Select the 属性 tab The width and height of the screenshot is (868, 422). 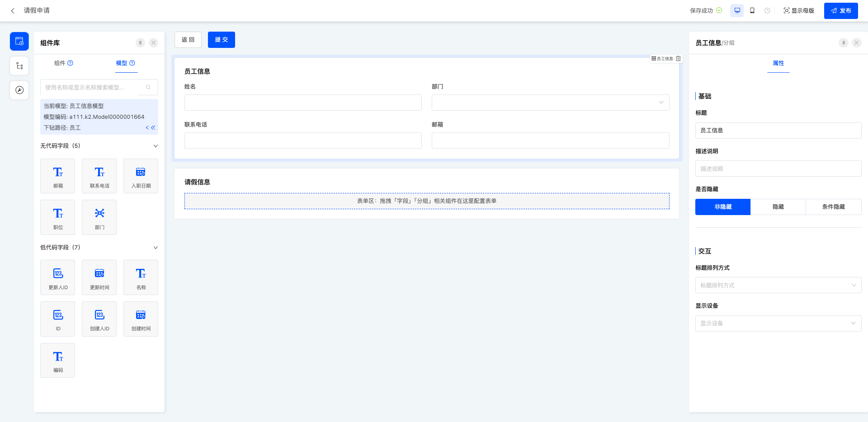click(x=778, y=63)
